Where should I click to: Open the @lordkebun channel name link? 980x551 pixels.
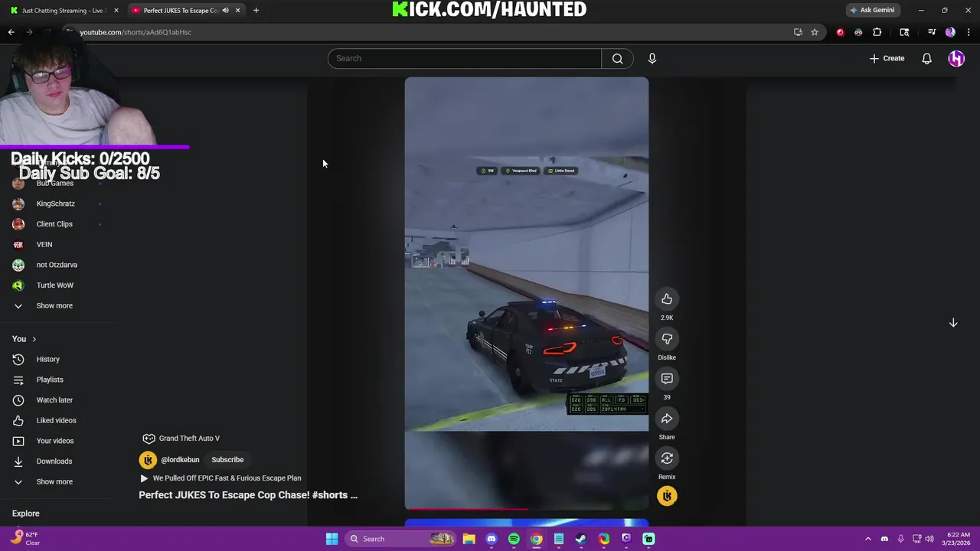(180, 460)
